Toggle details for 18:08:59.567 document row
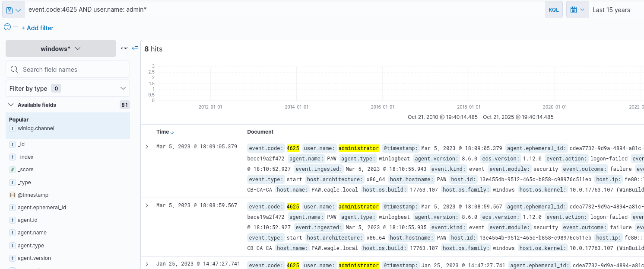 click(147, 205)
